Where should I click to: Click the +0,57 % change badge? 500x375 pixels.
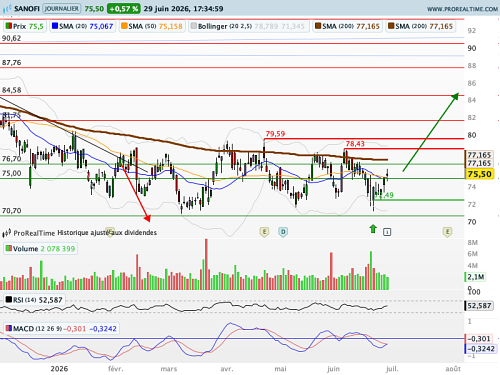[124, 9]
